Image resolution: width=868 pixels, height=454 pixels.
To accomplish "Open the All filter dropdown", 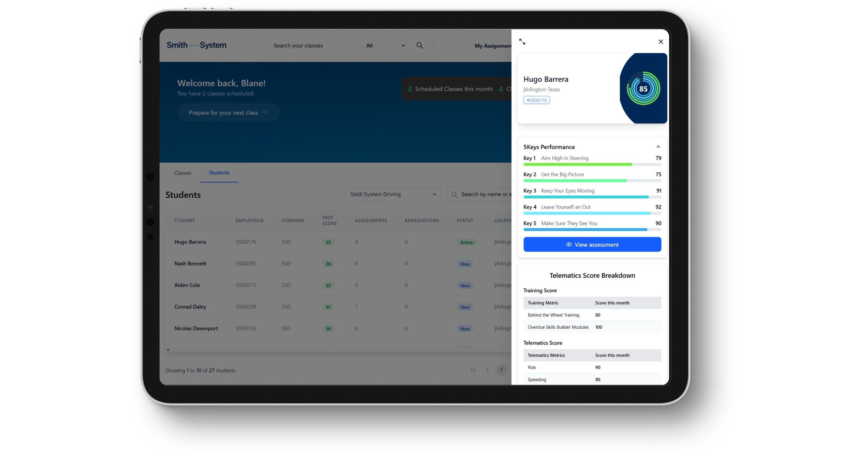I will pos(385,46).
